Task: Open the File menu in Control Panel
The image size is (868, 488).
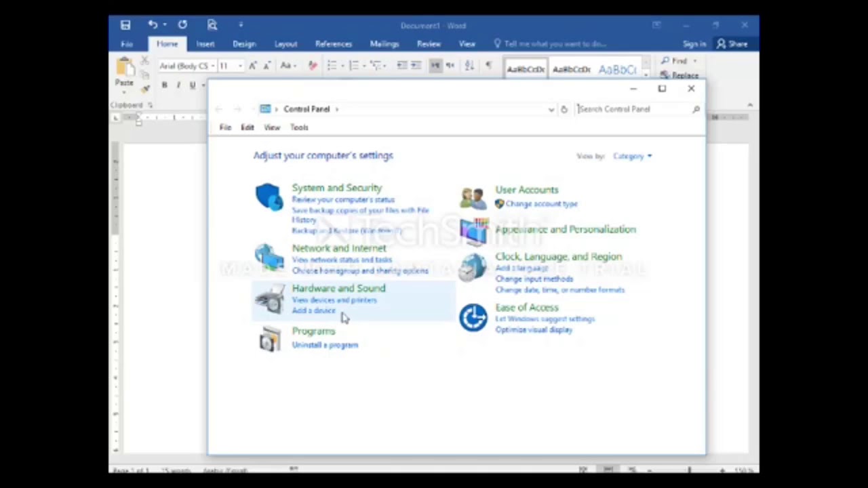Action: 225,127
